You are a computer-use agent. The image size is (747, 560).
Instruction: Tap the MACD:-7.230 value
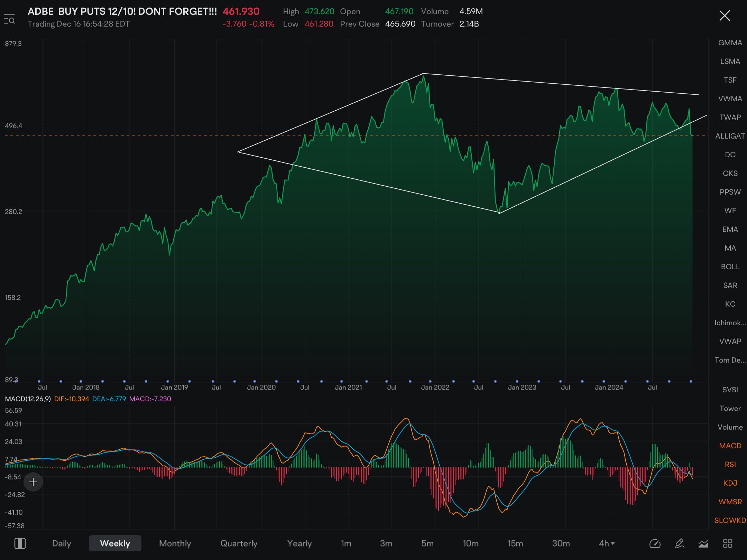(150, 399)
